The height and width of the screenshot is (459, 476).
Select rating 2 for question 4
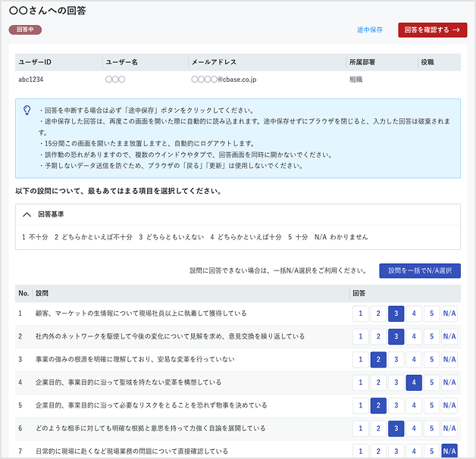(x=378, y=382)
